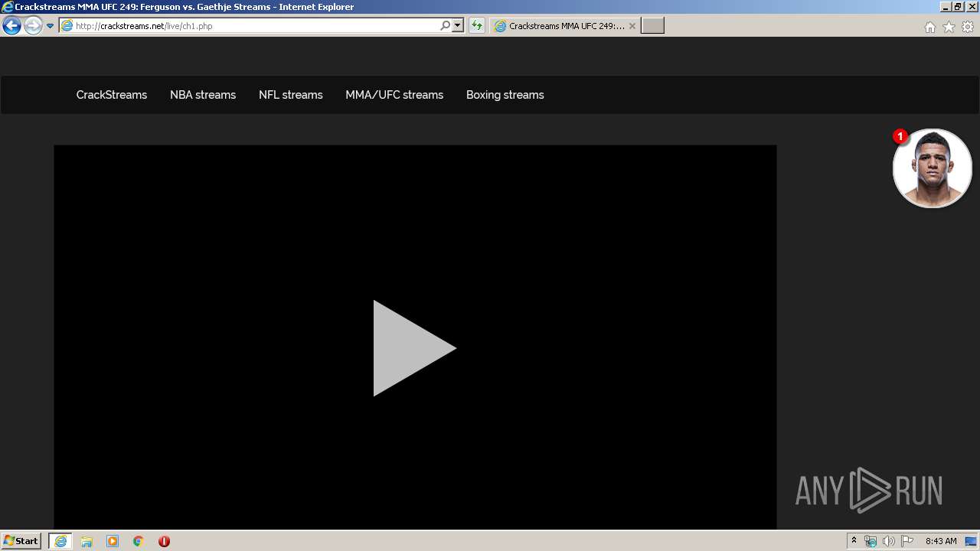The width and height of the screenshot is (980, 551).
Task: Click the 8:43 AM clock
Action: pyautogui.click(x=941, y=541)
